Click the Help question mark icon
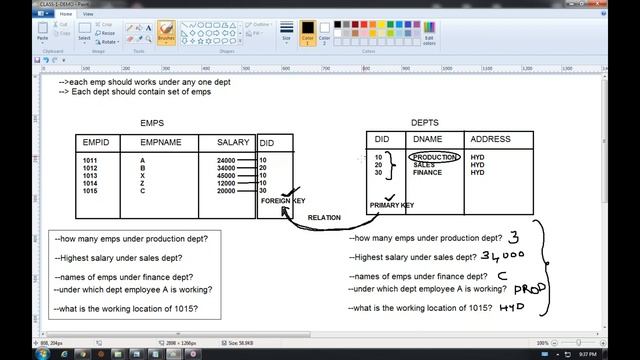This screenshot has height=360, width=640. [603, 13]
